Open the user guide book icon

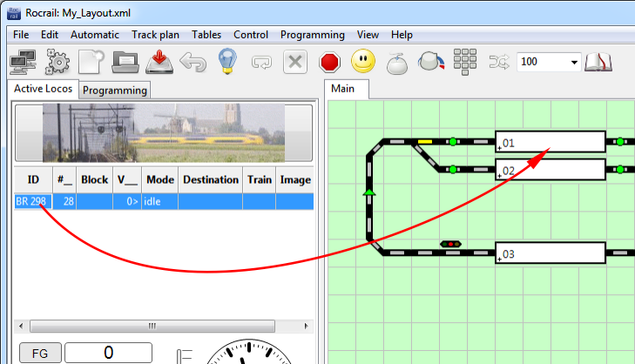[x=598, y=63]
